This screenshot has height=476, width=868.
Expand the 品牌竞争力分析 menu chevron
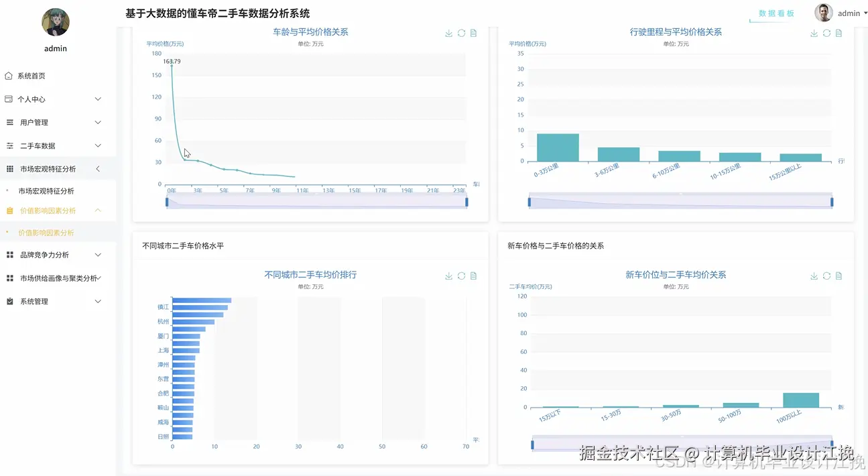tap(98, 255)
